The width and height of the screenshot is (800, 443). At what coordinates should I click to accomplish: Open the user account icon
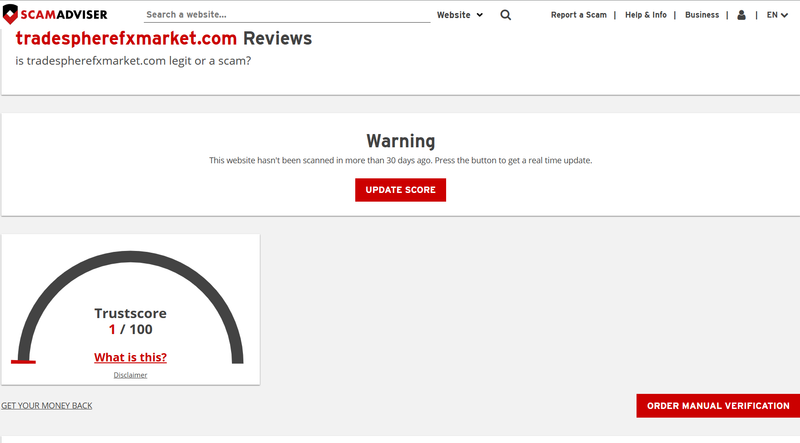click(x=741, y=15)
